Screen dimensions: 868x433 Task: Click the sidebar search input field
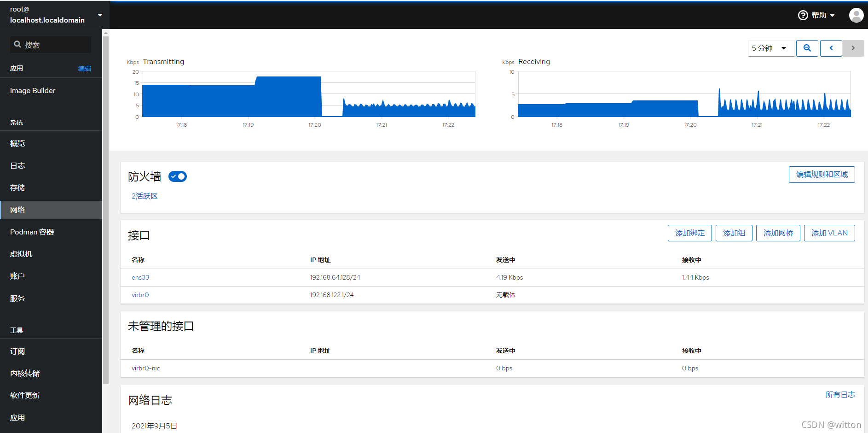pyautogui.click(x=51, y=45)
